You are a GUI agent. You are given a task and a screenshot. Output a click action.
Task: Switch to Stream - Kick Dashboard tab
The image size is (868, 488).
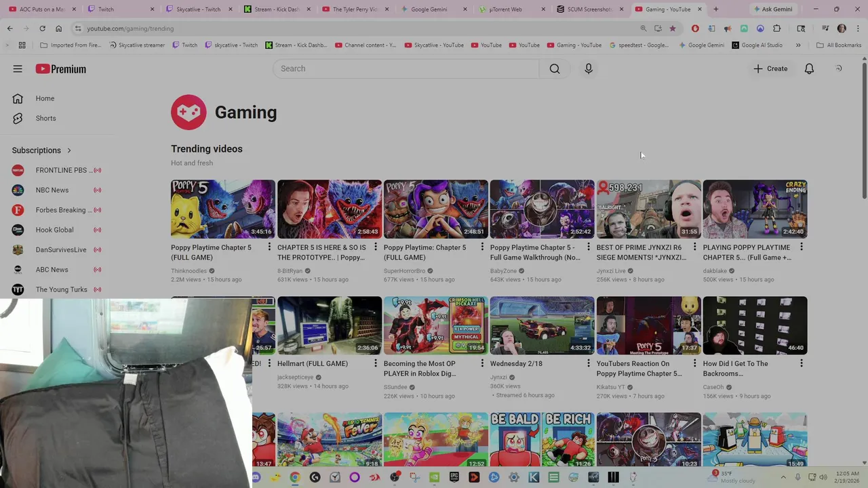277,9
